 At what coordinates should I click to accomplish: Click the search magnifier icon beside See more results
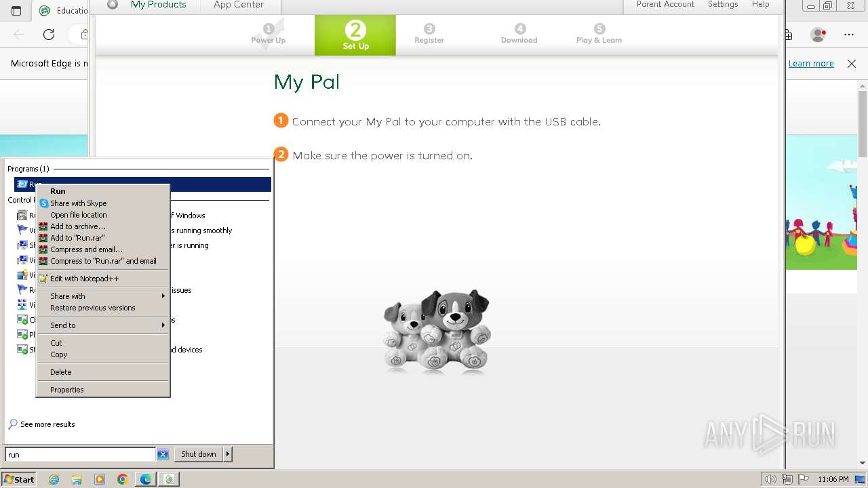13,424
